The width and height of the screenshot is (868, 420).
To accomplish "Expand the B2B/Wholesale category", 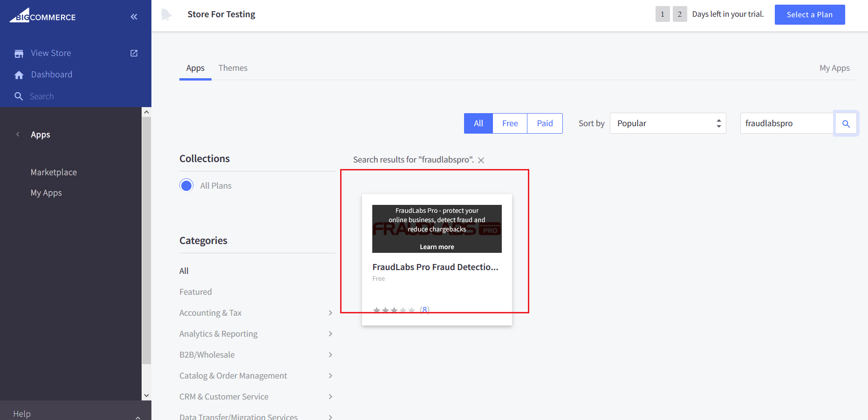I will 330,355.
